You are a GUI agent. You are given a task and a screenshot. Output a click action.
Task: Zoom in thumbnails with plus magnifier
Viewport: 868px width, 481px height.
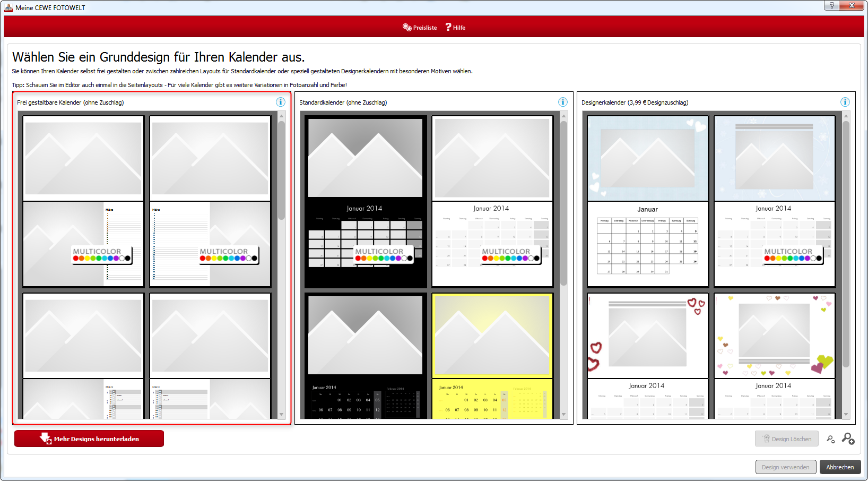(x=848, y=439)
